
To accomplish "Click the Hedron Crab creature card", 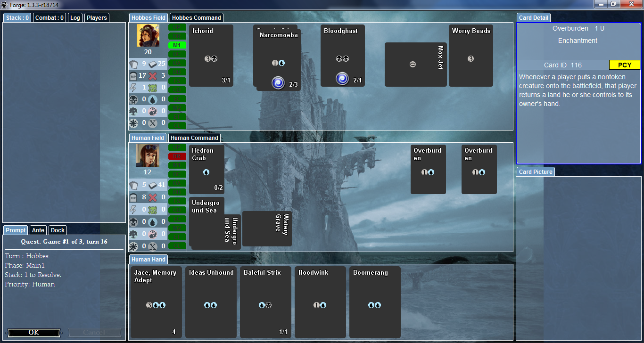I will point(206,169).
